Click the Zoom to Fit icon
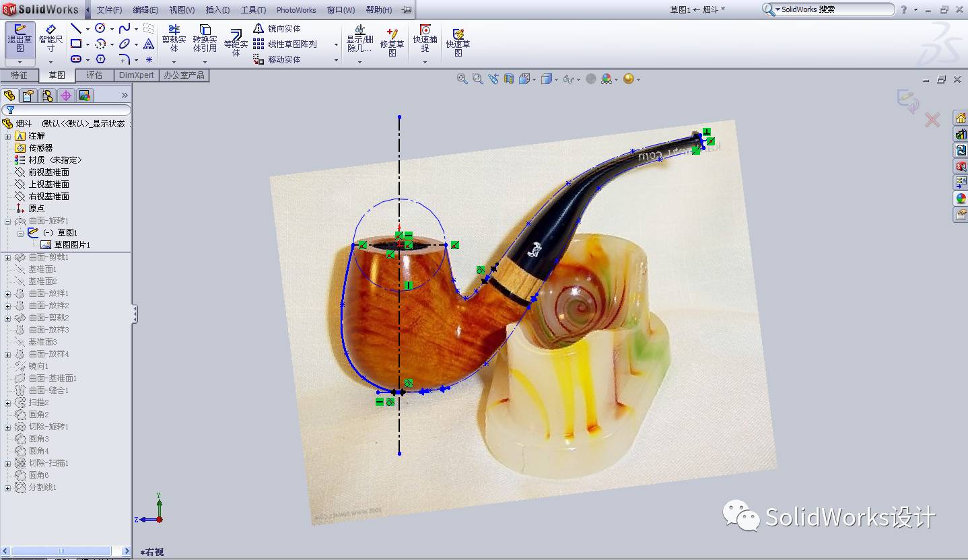The width and height of the screenshot is (968, 560). pyautogui.click(x=462, y=79)
